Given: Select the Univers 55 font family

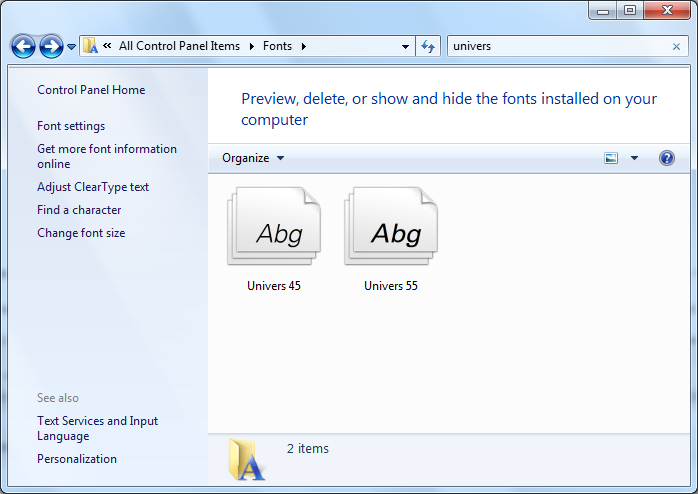Looking at the screenshot, I should [391, 240].
